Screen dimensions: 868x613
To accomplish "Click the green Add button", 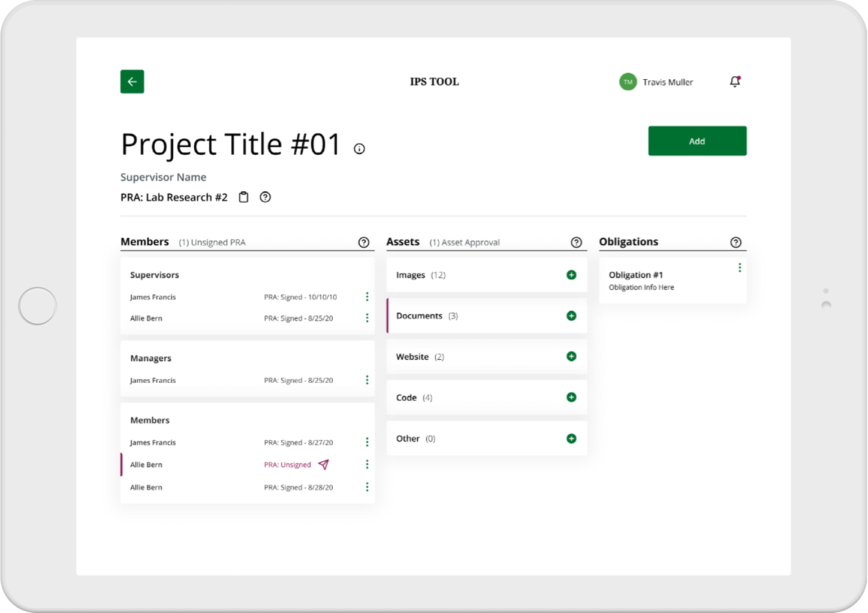I will 697,141.
